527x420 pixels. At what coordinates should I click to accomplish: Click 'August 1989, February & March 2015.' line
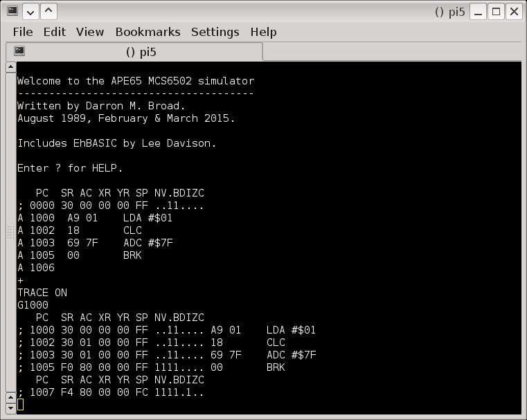pyautogui.click(x=126, y=118)
